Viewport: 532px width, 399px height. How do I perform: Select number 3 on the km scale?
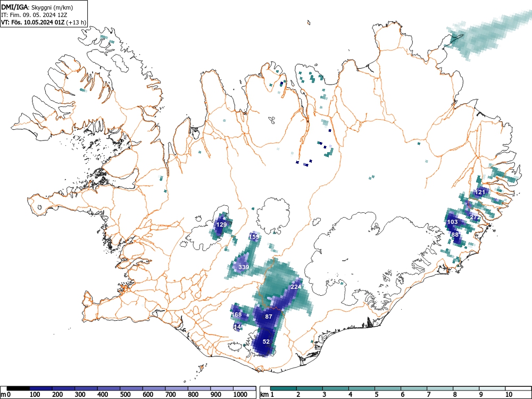pyautogui.click(x=324, y=395)
